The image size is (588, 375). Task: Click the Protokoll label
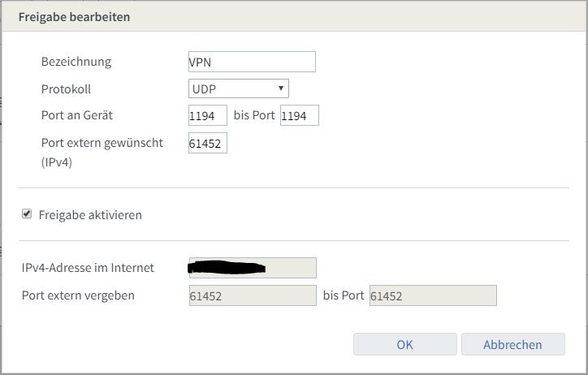[67, 88]
